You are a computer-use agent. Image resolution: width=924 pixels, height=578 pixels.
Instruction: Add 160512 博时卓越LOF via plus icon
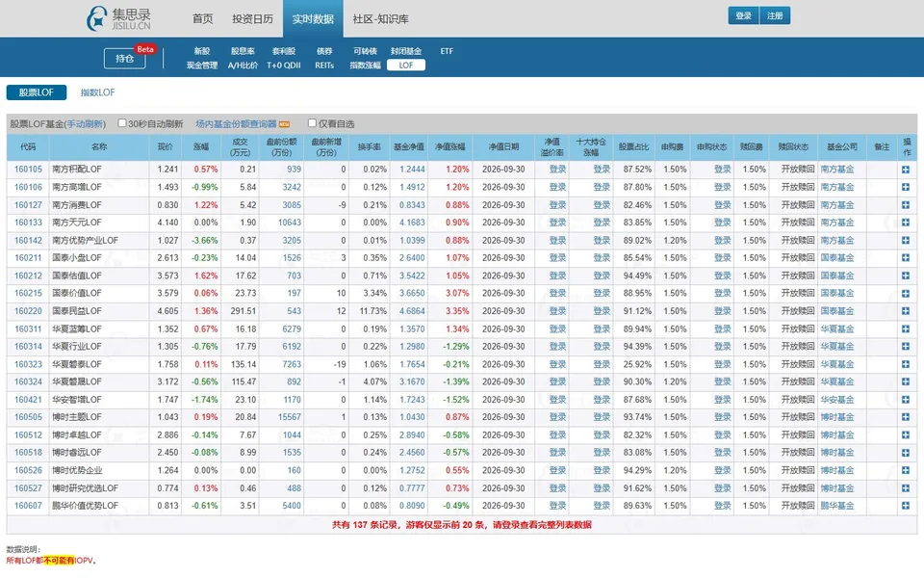tap(906, 434)
